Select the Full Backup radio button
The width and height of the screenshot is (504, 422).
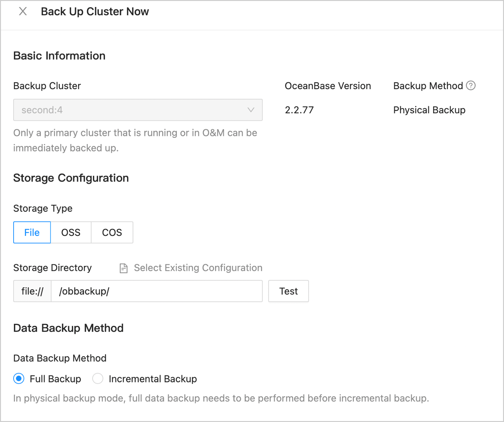[19, 378]
